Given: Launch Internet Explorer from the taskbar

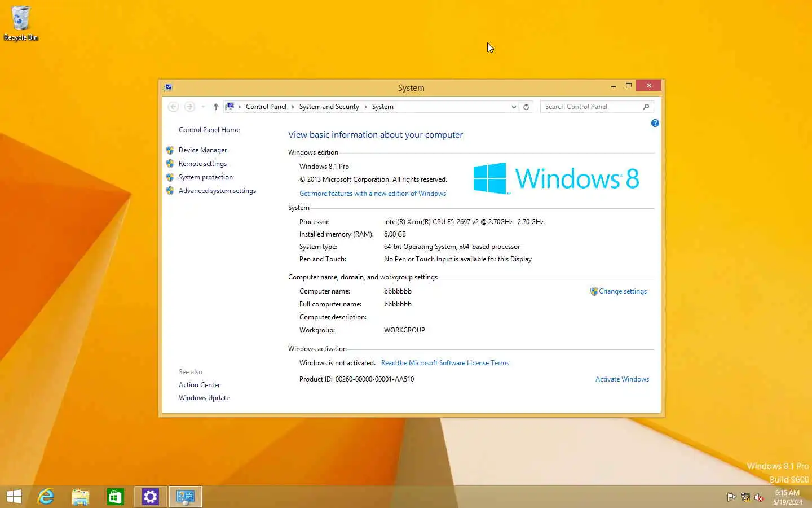Looking at the screenshot, I should coord(46,497).
